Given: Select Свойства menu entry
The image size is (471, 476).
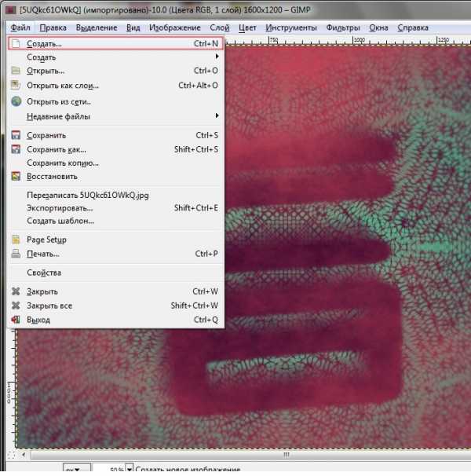Looking at the screenshot, I should (115, 273).
